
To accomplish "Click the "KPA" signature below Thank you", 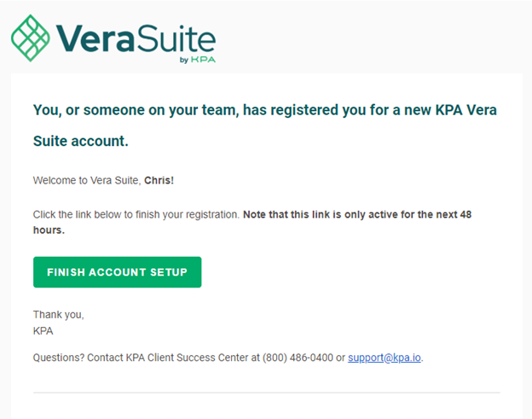I will pos(43,331).
